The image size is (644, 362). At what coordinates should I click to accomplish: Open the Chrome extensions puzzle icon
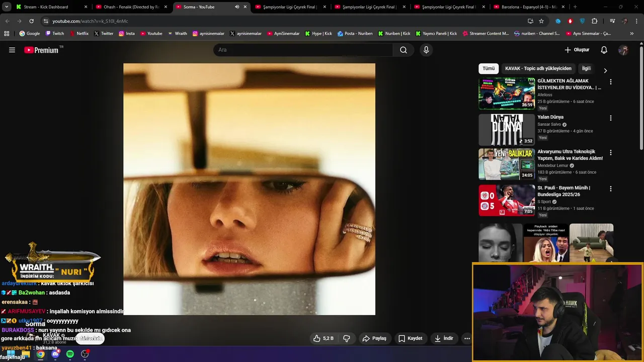click(x=595, y=21)
